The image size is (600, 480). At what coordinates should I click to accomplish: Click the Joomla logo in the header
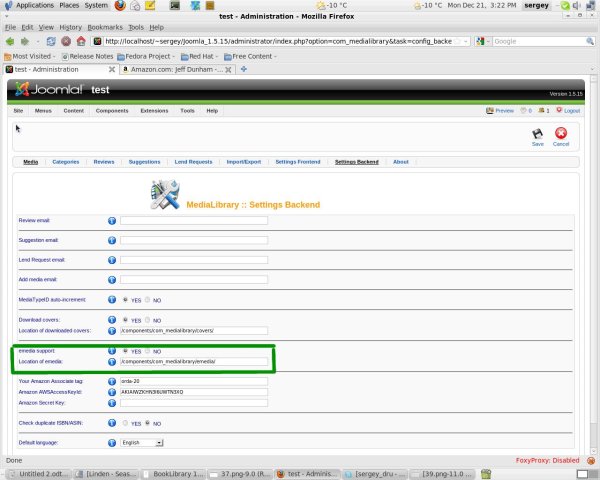(49, 89)
